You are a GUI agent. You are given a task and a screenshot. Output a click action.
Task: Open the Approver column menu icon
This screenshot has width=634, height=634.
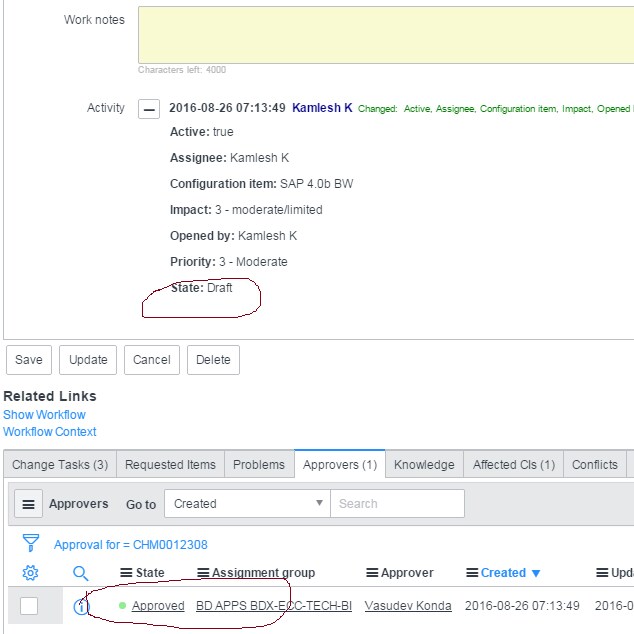[x=372, y=573]
